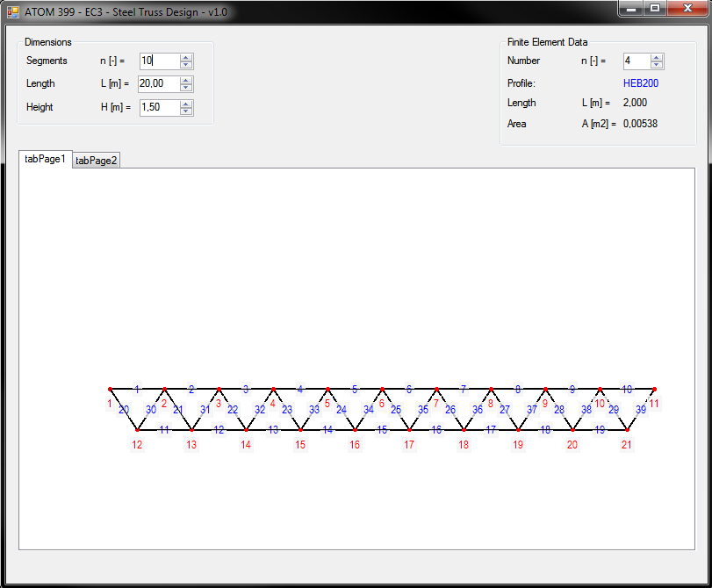Click blue diagonal member label 30
This screenshot has width=712, height=588.
[151, 410]
